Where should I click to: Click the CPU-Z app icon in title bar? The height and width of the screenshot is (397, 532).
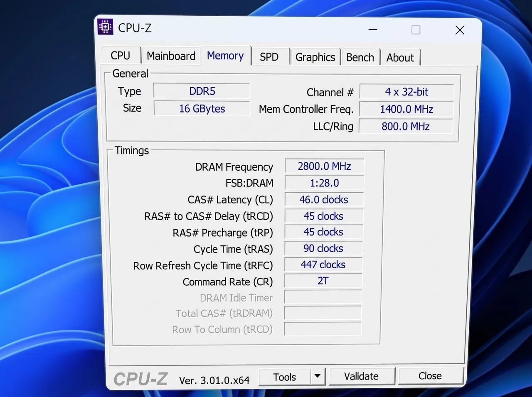[x=105, y=27]
